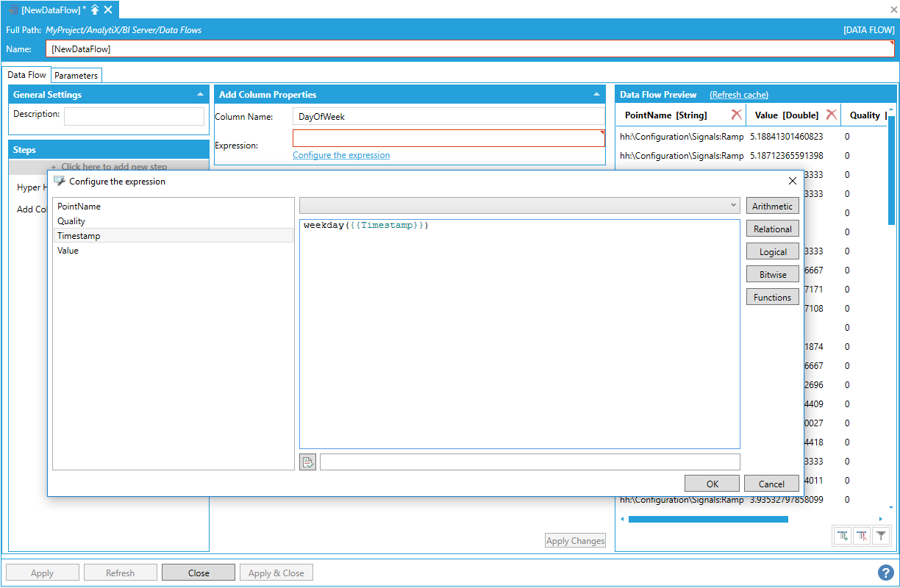Click the pop-out arrow on NewDataFlow tab
This screenshot has height=588, width=900.
[x=95, y=10]
